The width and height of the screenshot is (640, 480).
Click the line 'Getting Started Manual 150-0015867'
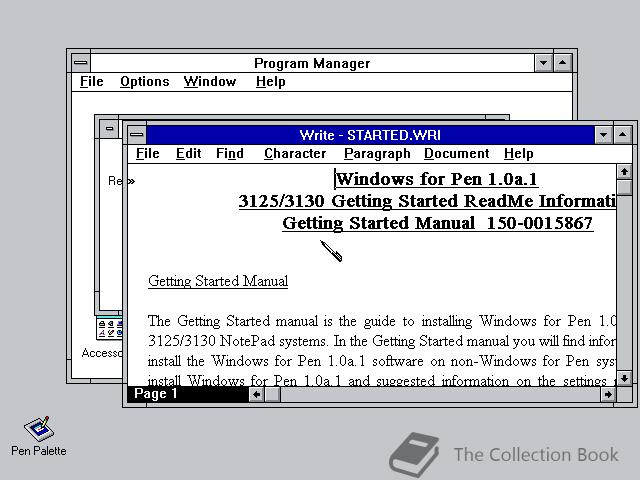(x=438, y=223)
